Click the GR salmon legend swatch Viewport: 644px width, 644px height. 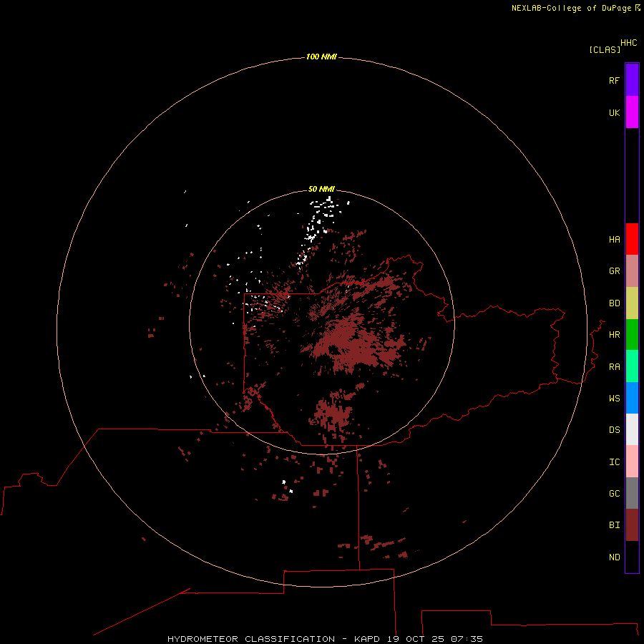[632, 270]
